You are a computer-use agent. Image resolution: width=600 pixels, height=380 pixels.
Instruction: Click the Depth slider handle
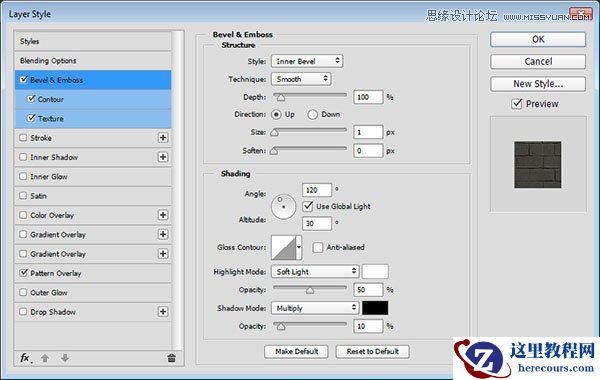pyautogui.click(x=281, y=98)
